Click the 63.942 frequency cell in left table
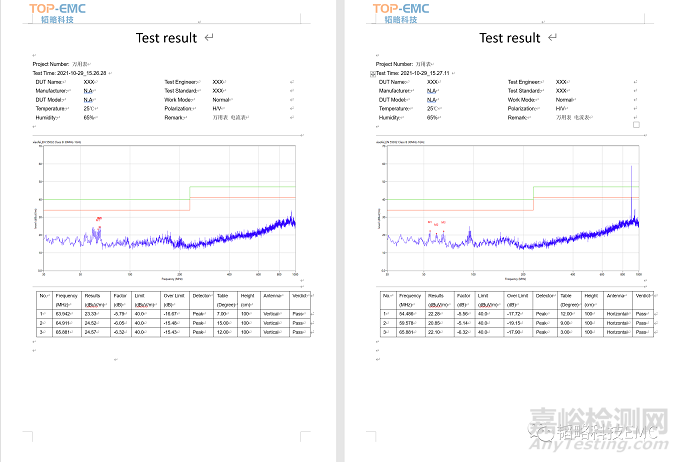This screenshot has width=680, height=462. click(x=67, y=314)
